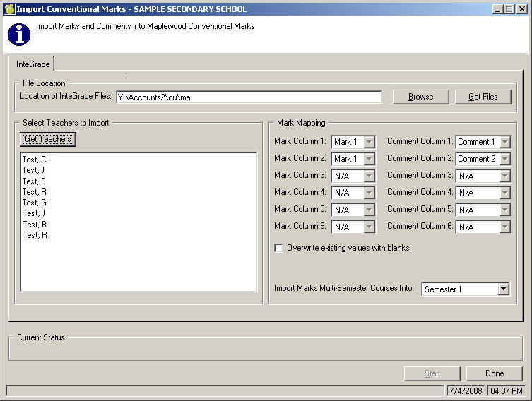This screenshot has width=532, height=401.
Task: Expand the Comment Column 2 dropdown
Action: pos(504,159)
